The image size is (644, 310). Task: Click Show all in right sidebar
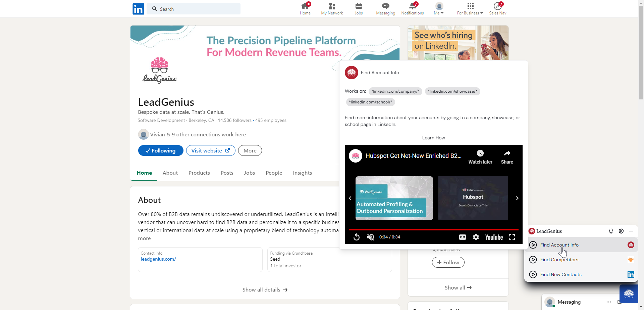[x=458, y=287]
